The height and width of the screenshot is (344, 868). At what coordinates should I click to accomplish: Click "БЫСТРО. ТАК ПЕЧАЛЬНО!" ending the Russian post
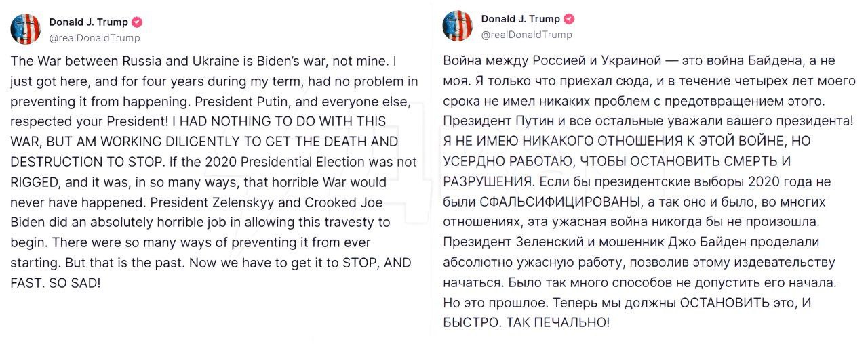point(526,323)
